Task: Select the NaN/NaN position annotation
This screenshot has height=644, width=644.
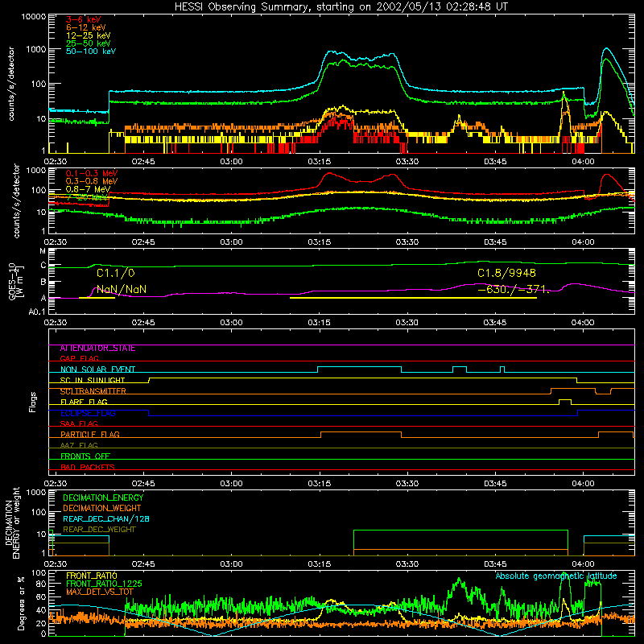Action: point(122,289)
